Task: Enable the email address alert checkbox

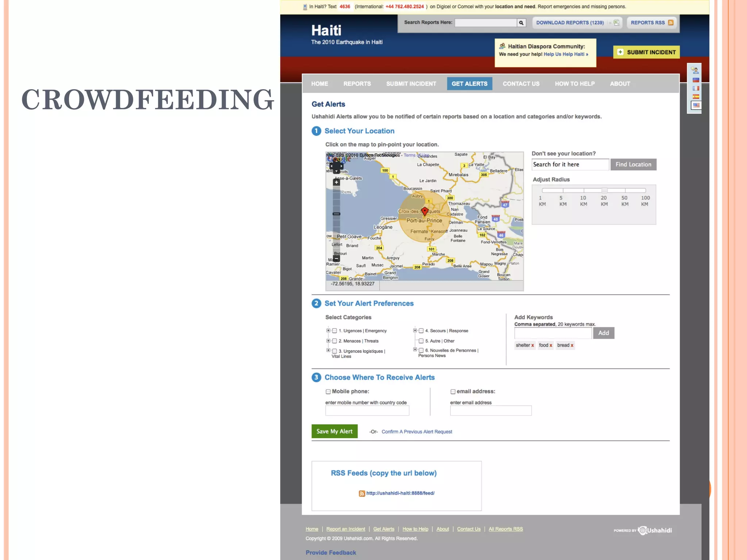Action: click(x=453, y=392)
